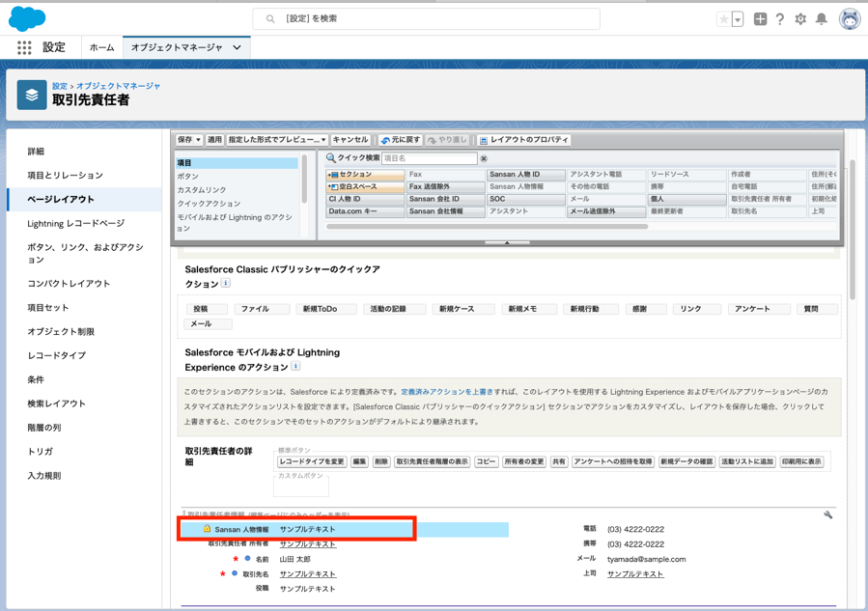Screen dimensions: 868x611
Task: Select the Sansan 会社 ID palette field
Action: tap(446, 199)
